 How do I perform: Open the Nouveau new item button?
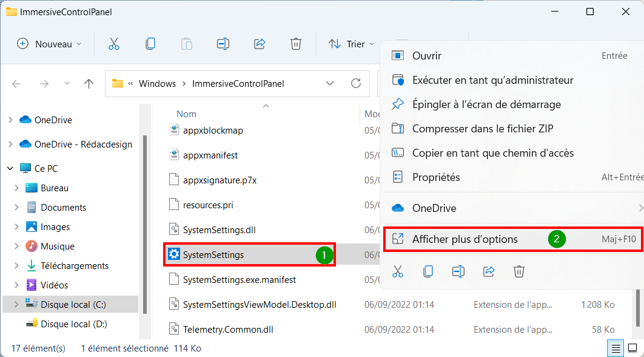click(49, 44)
